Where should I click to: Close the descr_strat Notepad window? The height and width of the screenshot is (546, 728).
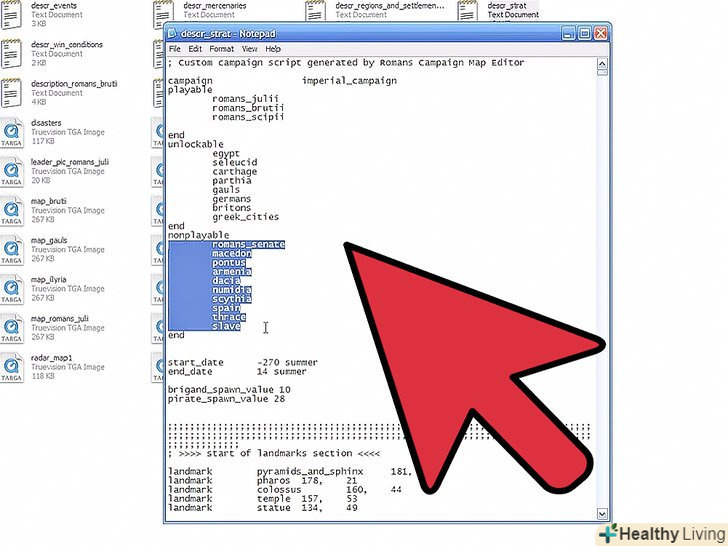pyautogui.click(x=601, y=33)
